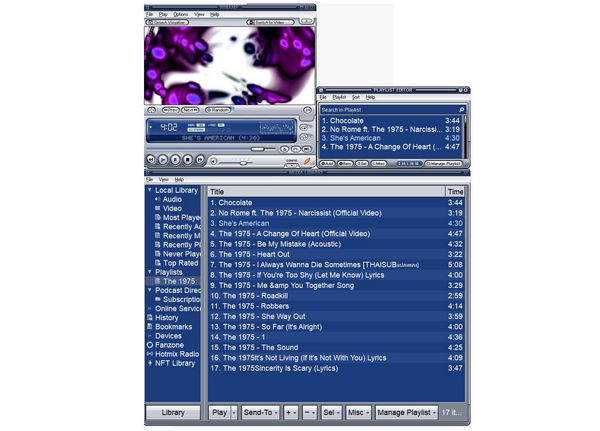Click Add in the Playlist Editor

coord(327,163)
